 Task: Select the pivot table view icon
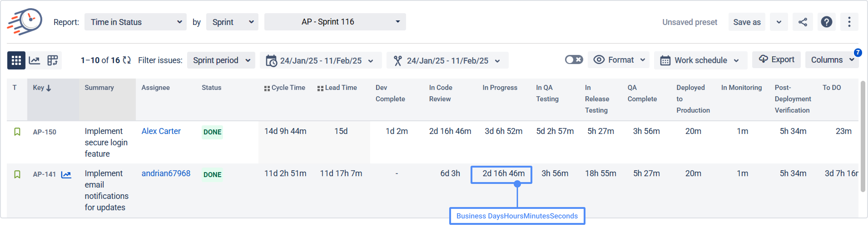pos(52,60)
